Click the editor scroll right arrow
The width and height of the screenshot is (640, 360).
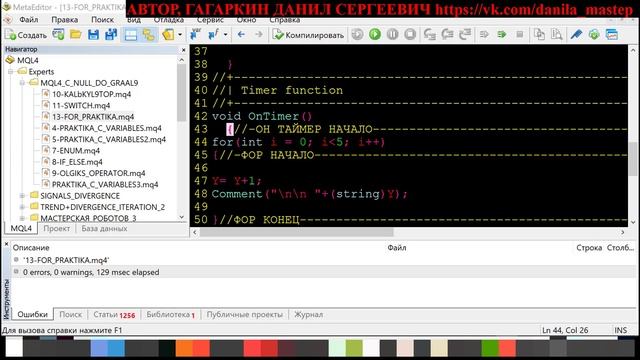tap(622, 232)
